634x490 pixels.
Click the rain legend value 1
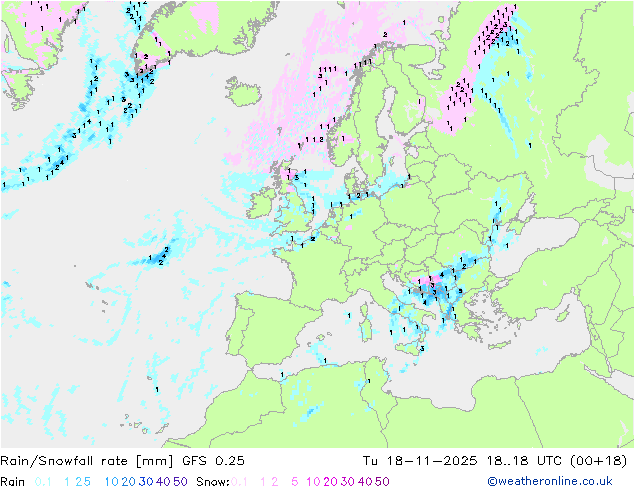(x=67, y=482)
